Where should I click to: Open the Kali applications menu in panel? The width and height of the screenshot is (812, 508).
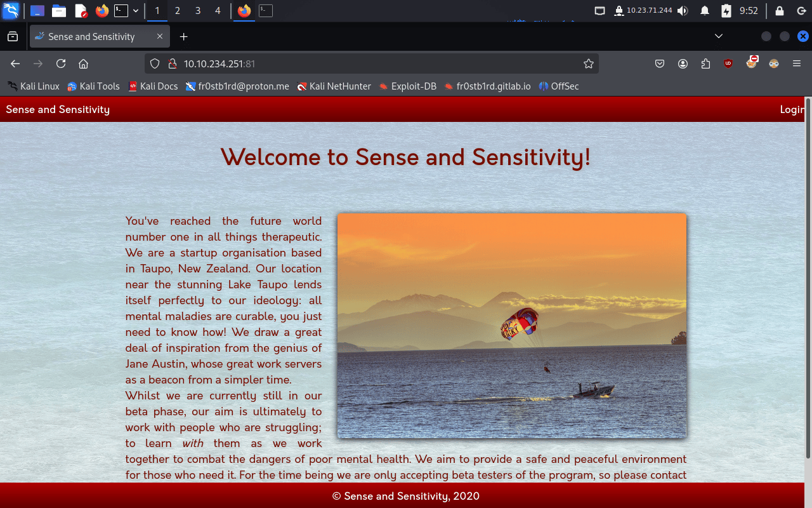coord(11,11)
